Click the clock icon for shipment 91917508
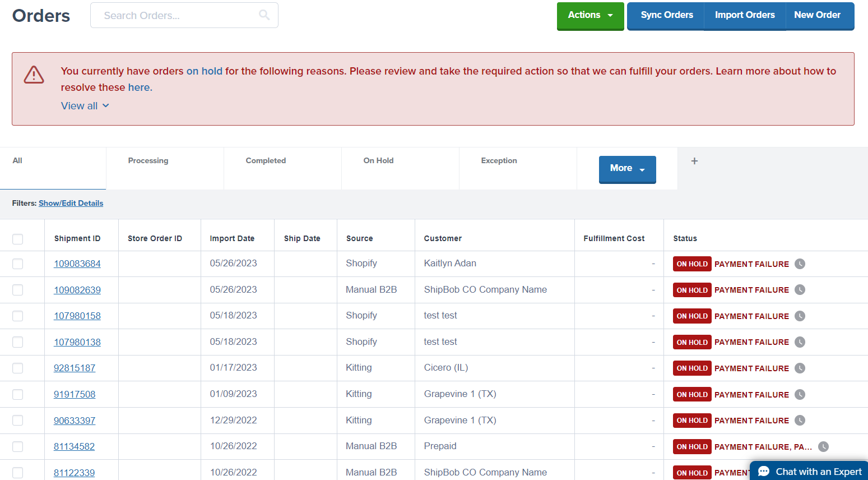The width and height of the screenshot is (868, 480). (x=800, y=395)
